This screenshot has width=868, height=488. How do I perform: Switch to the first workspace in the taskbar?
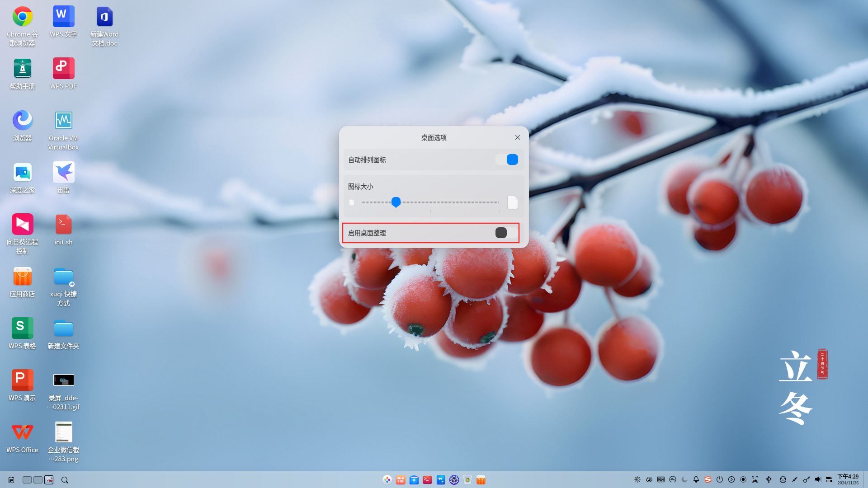pyautogui.click(x=27, y=480)
